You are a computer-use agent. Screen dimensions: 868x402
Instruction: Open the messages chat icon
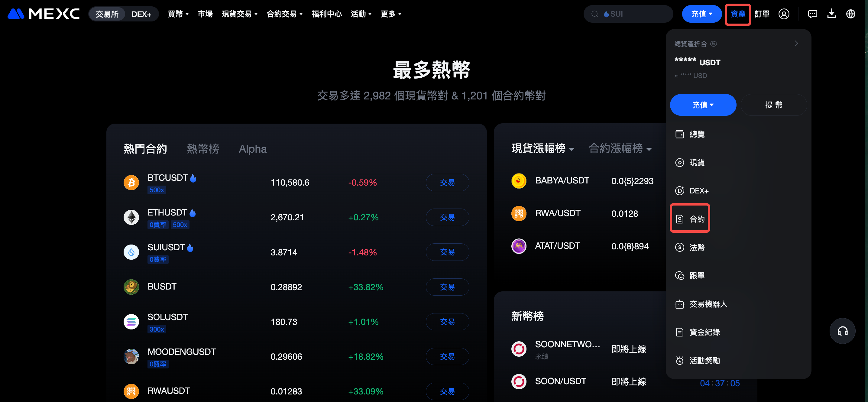pos(812,14)
